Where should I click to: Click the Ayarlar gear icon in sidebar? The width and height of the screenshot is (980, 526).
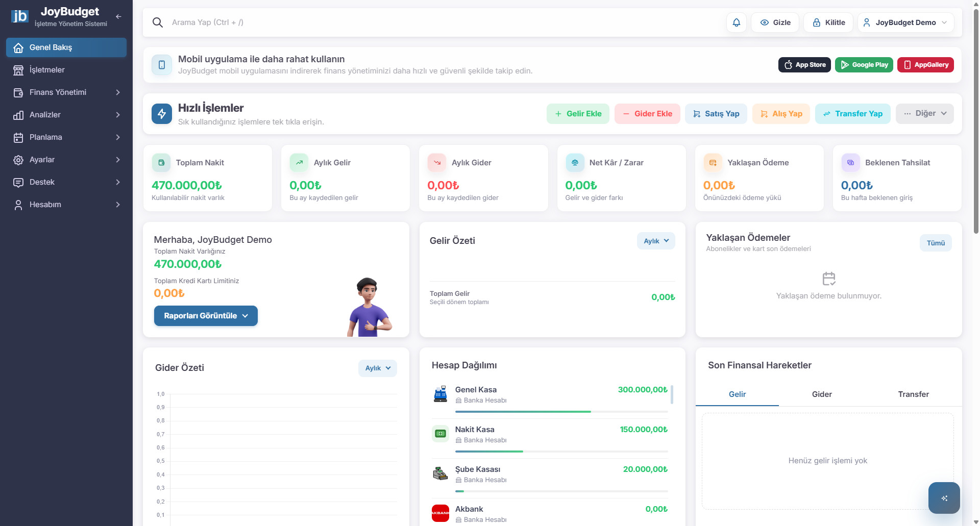point(18,160)
